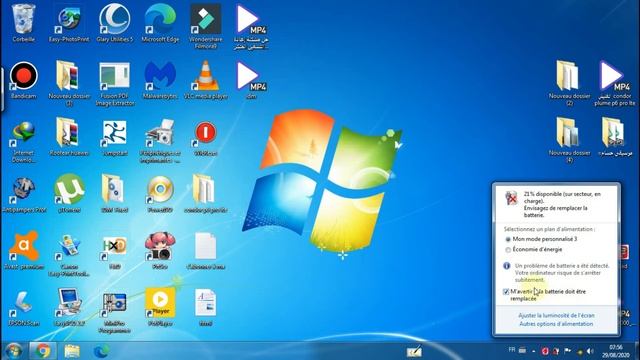The height and width of the screenshot is (360, 640).
Task: Select Wondershare Filmora9 shortcut
Action: pos(206,26)
